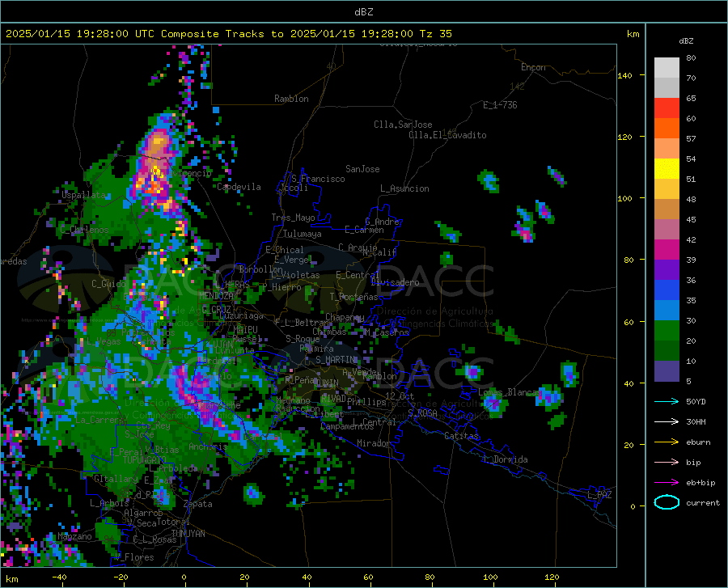Image resolution: width=728 pixels, height=588 pixels.
Task: Click the Manzano place label
Action: tap(74, 536)
